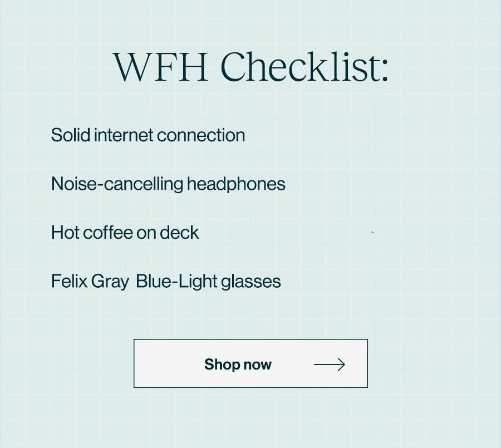Click the Felix Gray Blue-Light glasses item
501x448 pixels.
166,282
